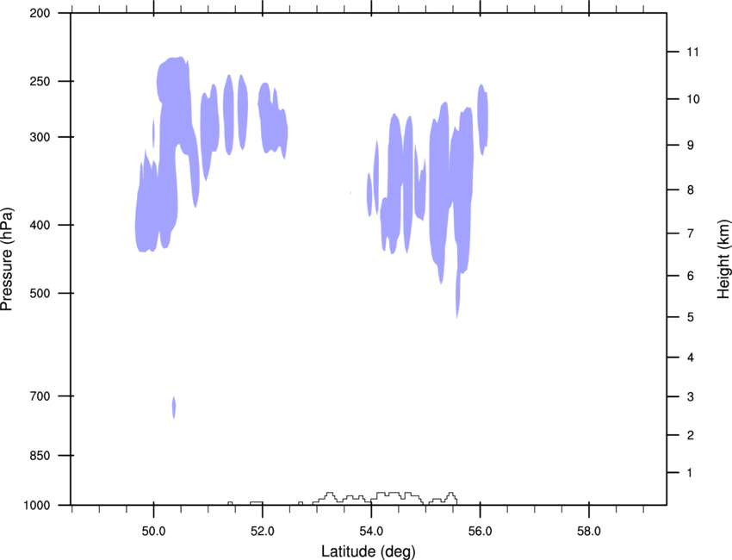Click the 50.0 latitude tick label
732x560 pixels.
point(153,532)
